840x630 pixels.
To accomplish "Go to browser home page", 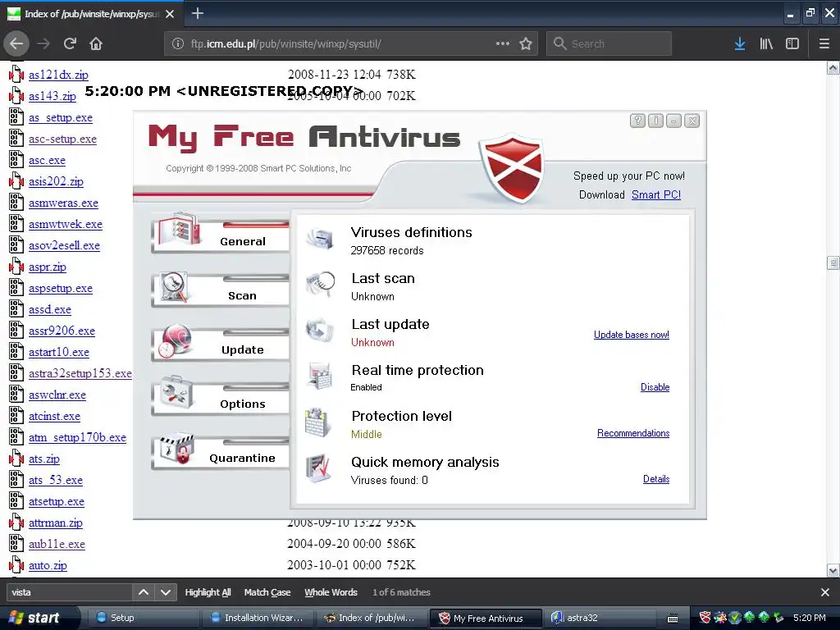I will coord(96,43).
